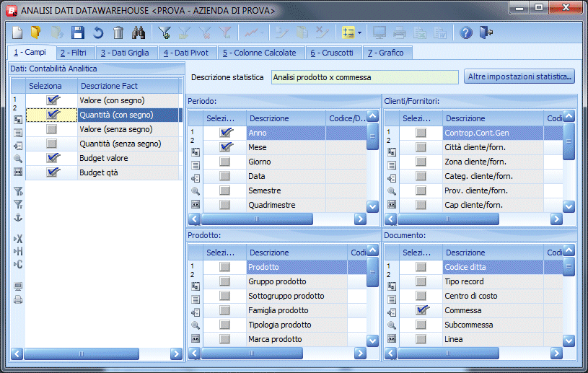Click the Undo/restore arrow icon
The image size is (588, 373).
[98, 32]
